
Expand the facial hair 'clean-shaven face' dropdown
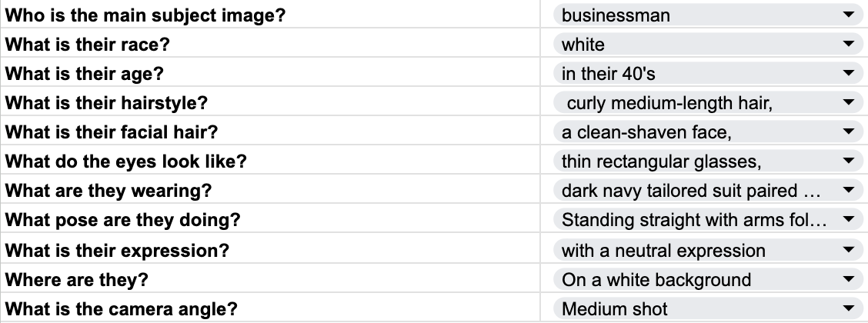tap(849, 132)
